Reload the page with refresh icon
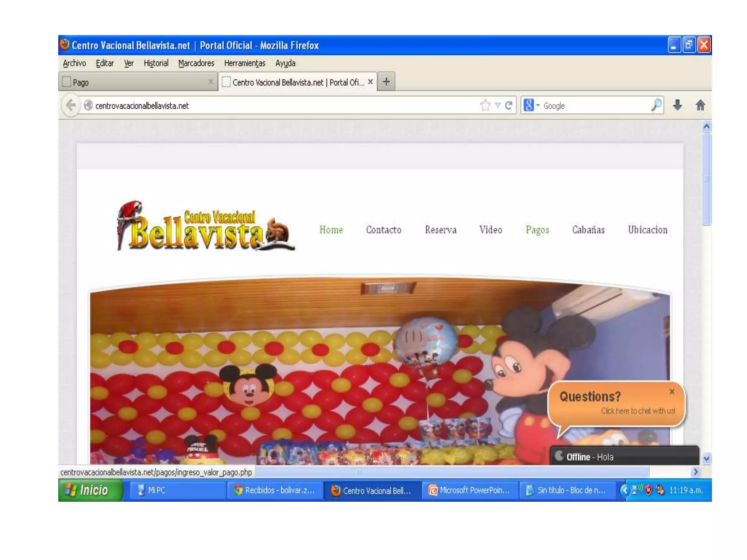747x560 pixels. pos(509,105)
